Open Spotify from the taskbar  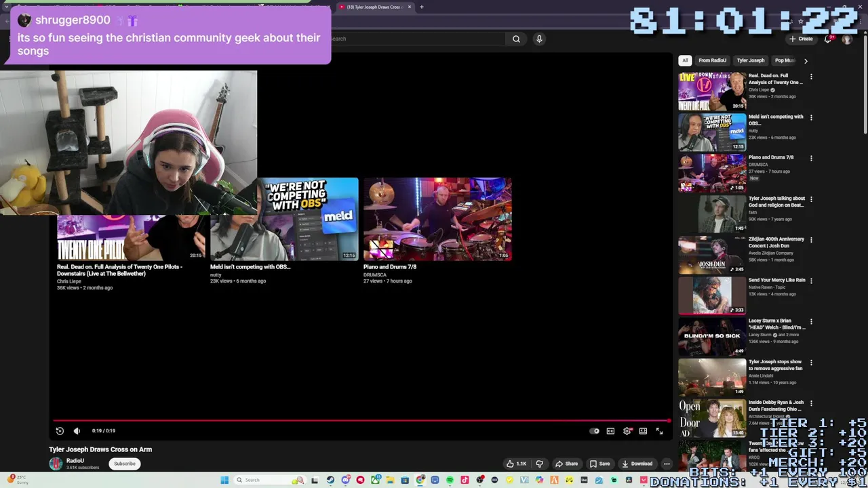pyautogui.click(x=450, y=480)
